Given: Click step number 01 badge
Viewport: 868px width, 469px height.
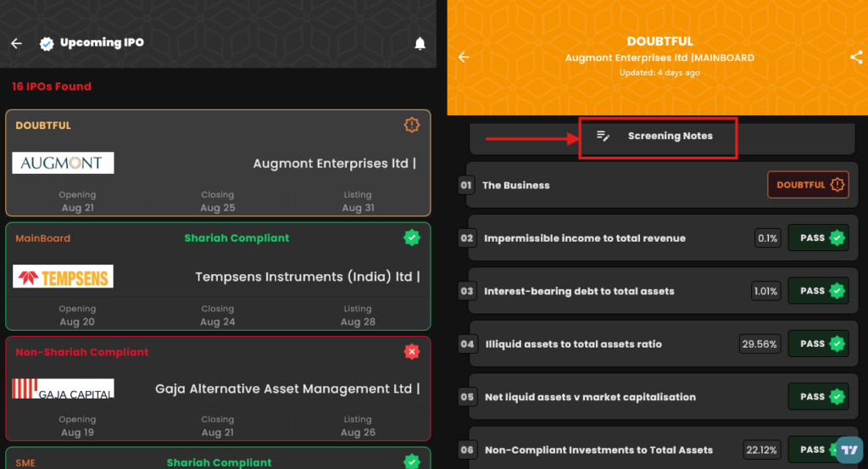Looking at the screenshot, I should pos(466,185).
